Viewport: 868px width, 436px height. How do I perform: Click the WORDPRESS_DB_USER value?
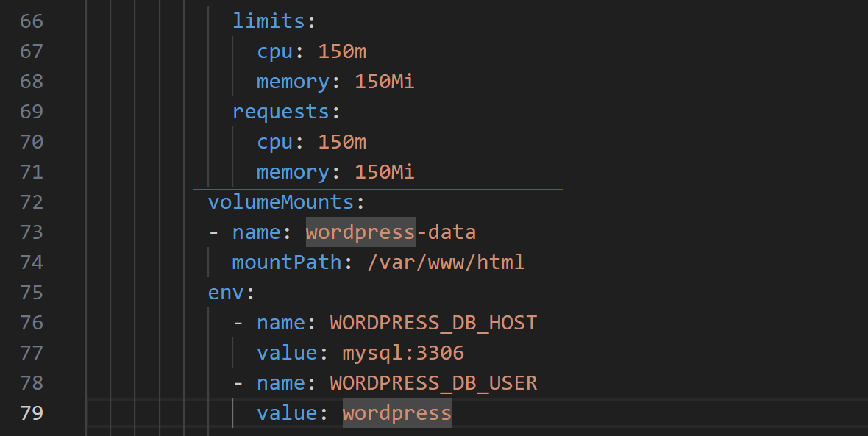433,384
